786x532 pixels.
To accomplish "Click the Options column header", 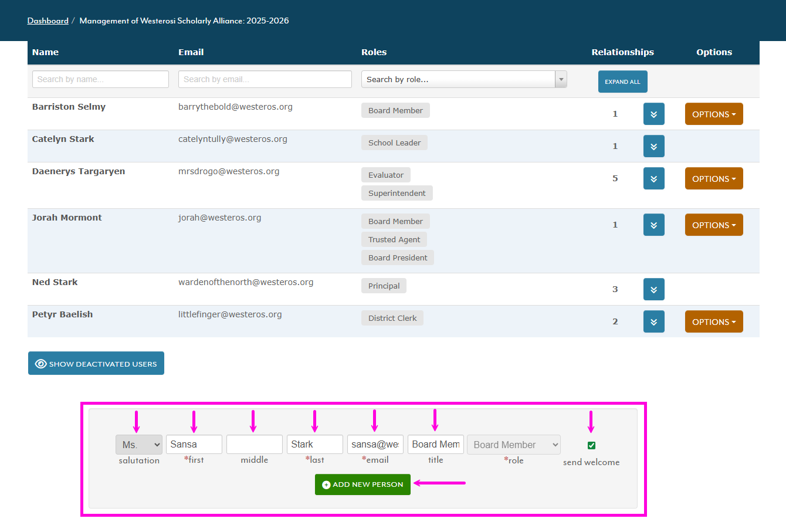I will (714, 52).
